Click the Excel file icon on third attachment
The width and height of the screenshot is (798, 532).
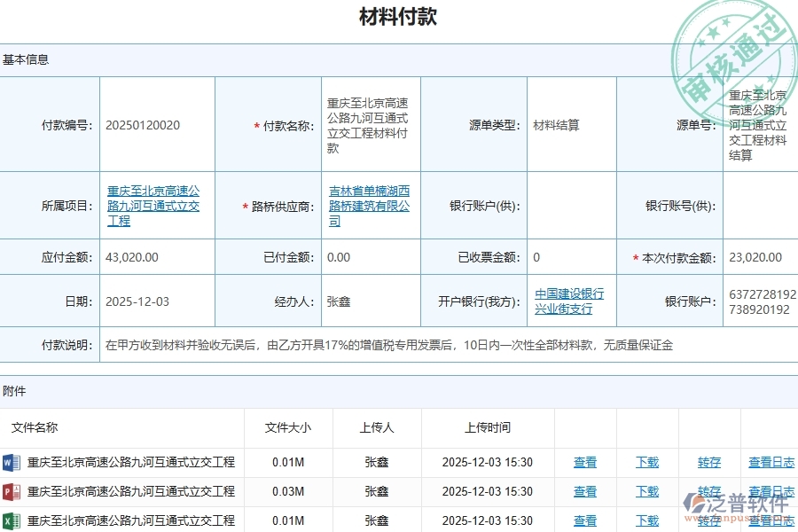[x=13, y=520]
